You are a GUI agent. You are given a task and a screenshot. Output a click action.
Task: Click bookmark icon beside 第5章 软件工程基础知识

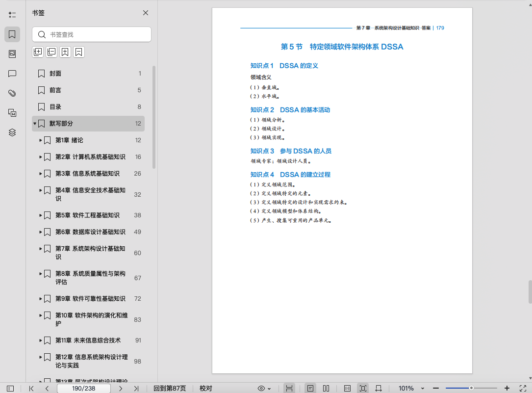pos(48,215)
